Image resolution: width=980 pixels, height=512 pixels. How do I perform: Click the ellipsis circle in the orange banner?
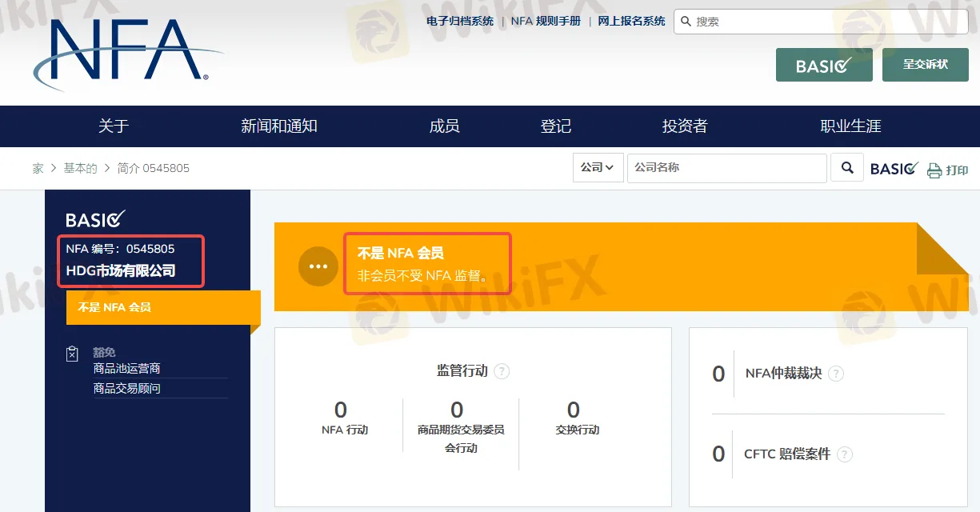click(318, 266)
